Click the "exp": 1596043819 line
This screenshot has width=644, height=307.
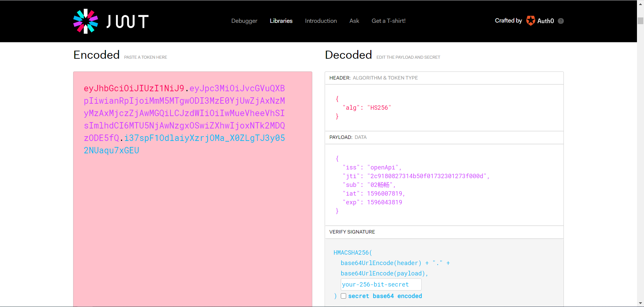(x=372, y=202)
